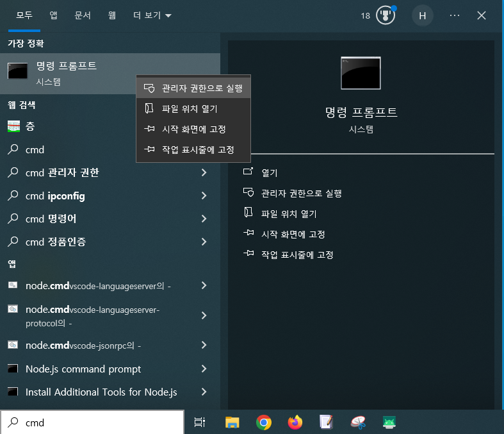The width and height of the screenshot is (504, 434).
Task: Open the H account avatar
Action: click(x=423, y=15)
